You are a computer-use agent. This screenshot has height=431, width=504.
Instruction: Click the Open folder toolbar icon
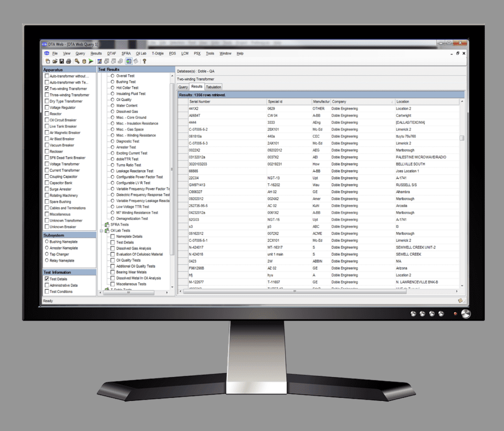pyautogui.click(x=55, y=62)
